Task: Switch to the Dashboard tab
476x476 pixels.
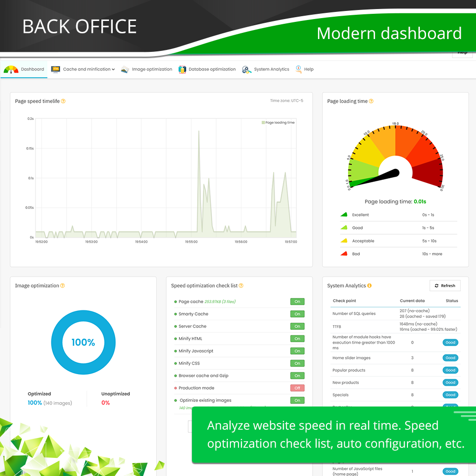Action: pos(32,69)
